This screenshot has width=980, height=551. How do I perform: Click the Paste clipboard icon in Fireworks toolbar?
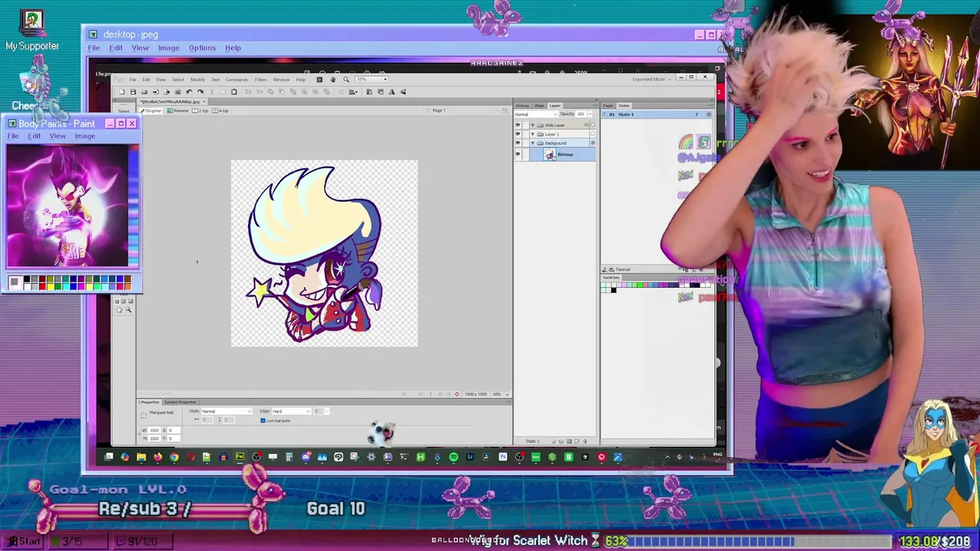234,92
